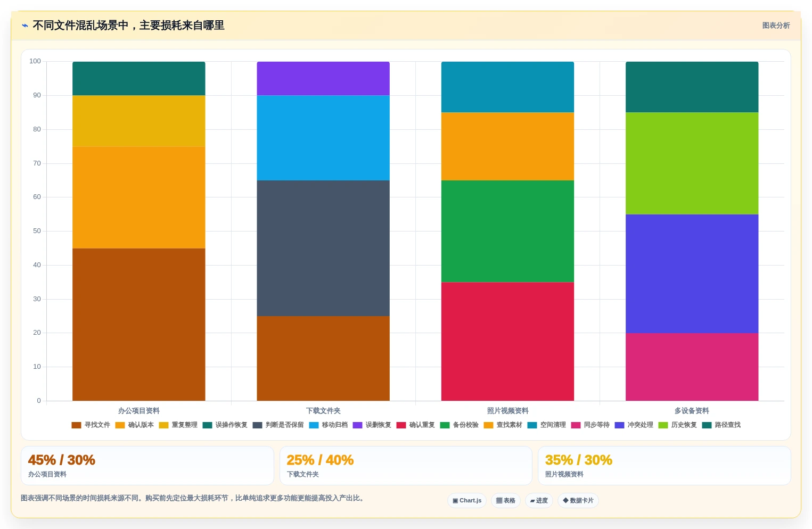Toggle the 寻找文件 legend item
The image size is (812, 529).
pyautogui.click(x=91, y=425)
